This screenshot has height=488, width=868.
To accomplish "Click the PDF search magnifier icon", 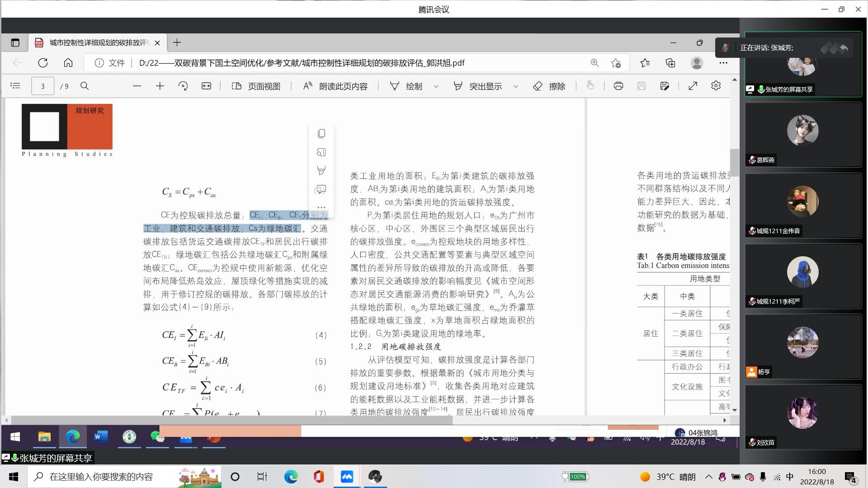I will point(85,86).
